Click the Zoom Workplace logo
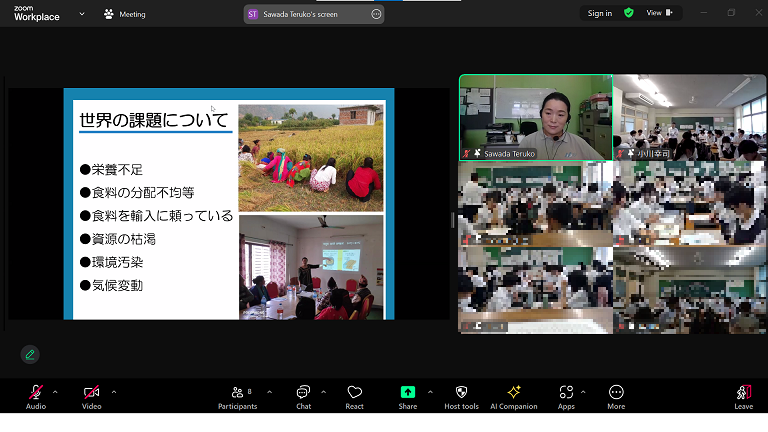Image resolution: width=768 pixels, height=432 pixels. coord(37,13)
